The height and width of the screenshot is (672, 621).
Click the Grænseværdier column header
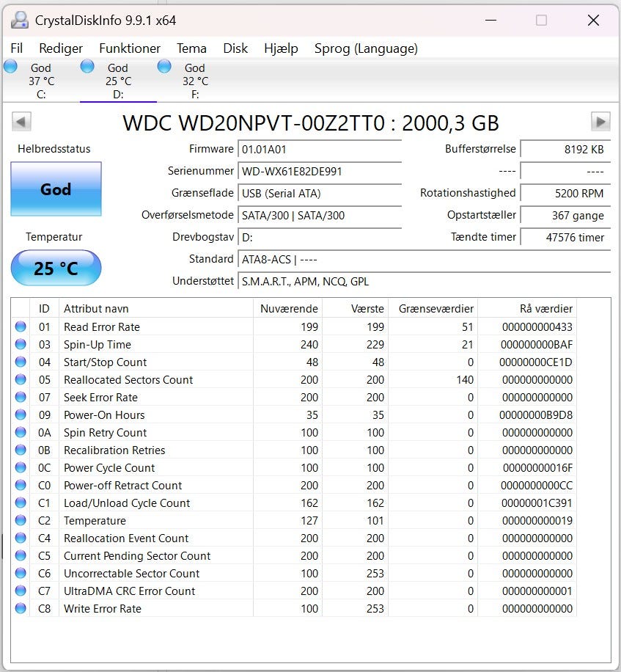[x=433, y=309]
